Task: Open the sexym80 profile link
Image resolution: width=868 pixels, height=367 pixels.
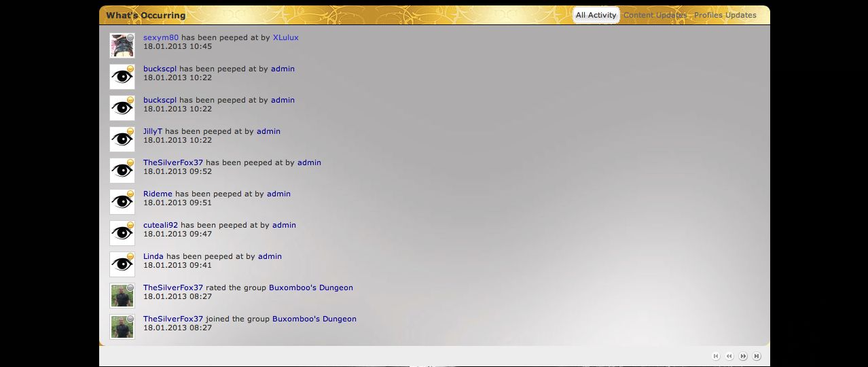Action: (x=160, y=37)
